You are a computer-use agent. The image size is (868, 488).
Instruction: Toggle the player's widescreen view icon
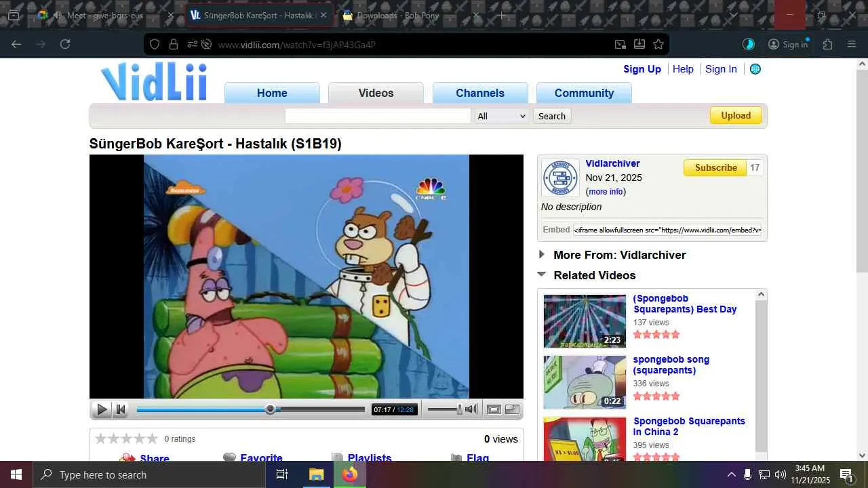click(x=494, y=409)
